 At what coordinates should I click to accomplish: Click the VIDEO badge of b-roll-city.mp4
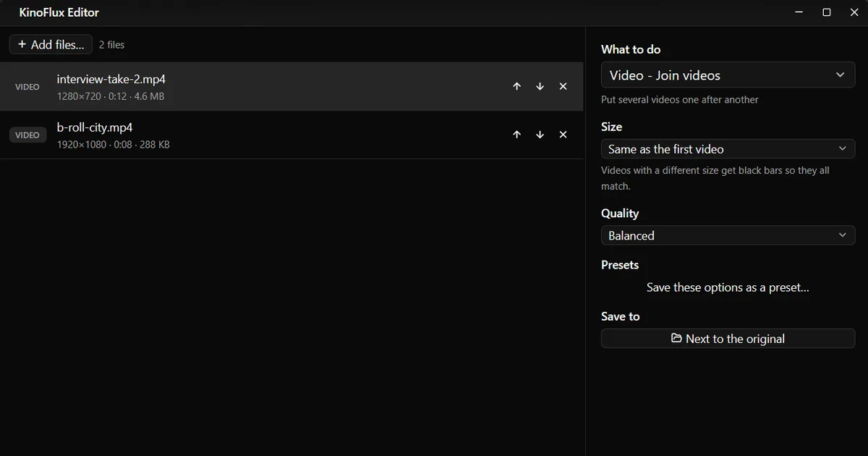pos(27,135)
